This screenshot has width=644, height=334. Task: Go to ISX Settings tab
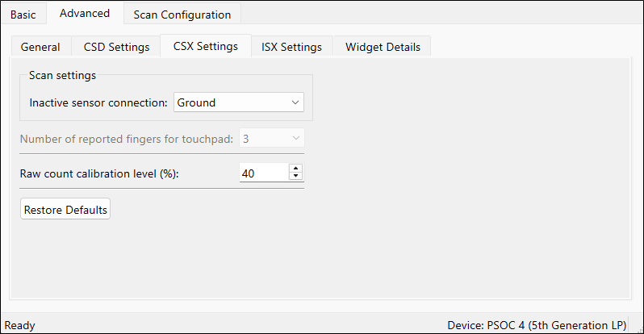click(291, 47)
